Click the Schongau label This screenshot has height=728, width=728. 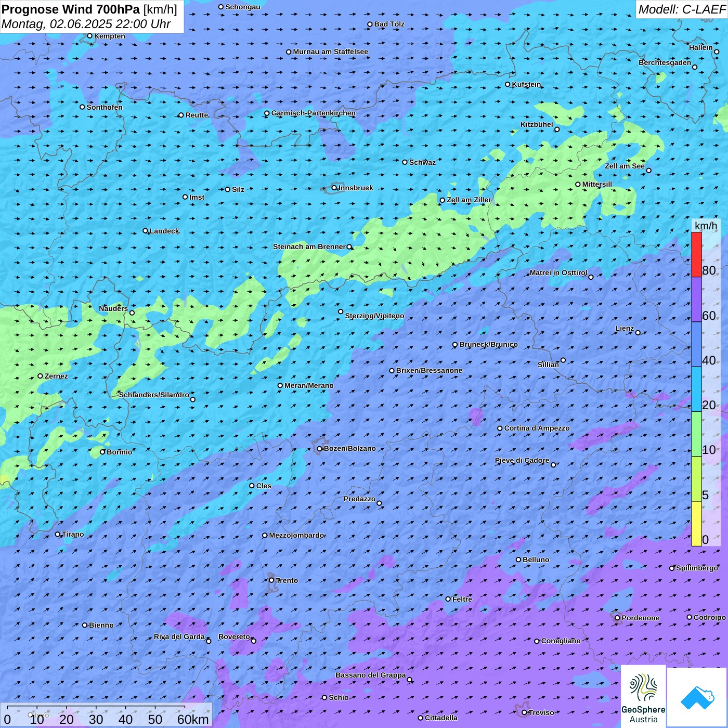(243, 7)
